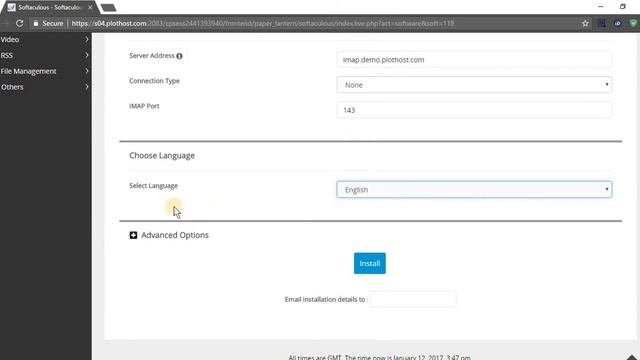Click the green shield extension icon
Image resolution: width=640 pixels, height=360 pixels.
click(633, 23)
